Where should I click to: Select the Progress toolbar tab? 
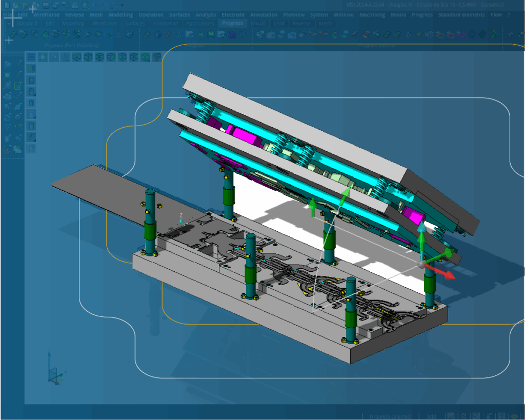point(232,24)
